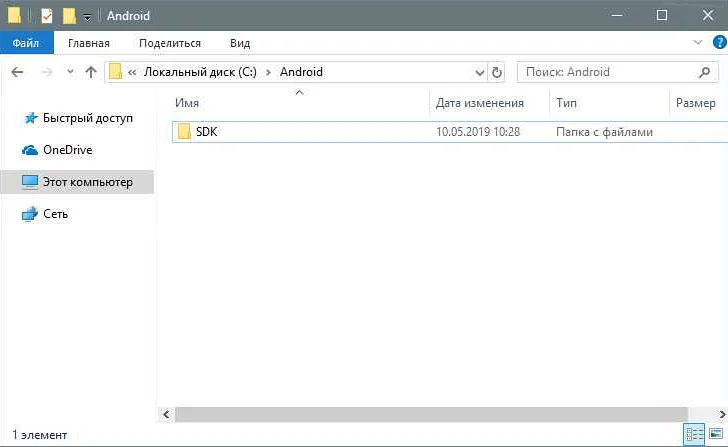The width and height of the screenshot is (728, 447).
Task: Maximize the Android window
Action: point(662,15)
